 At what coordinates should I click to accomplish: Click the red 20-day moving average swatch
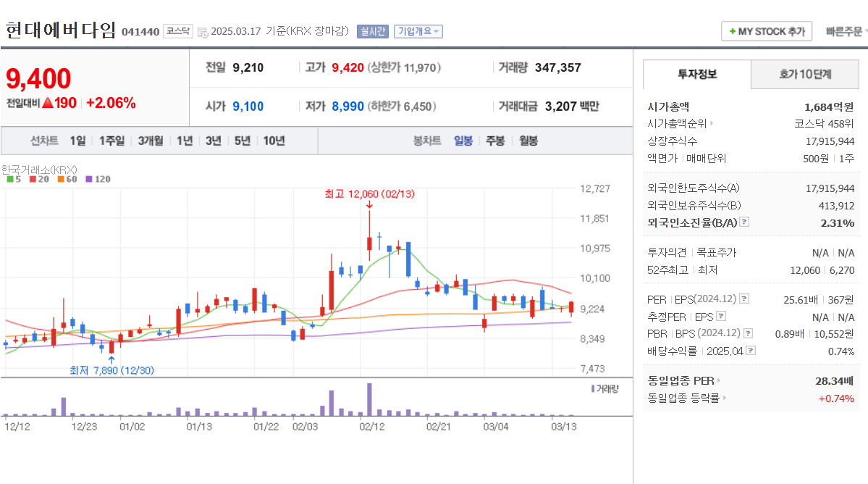click(33, 179)
